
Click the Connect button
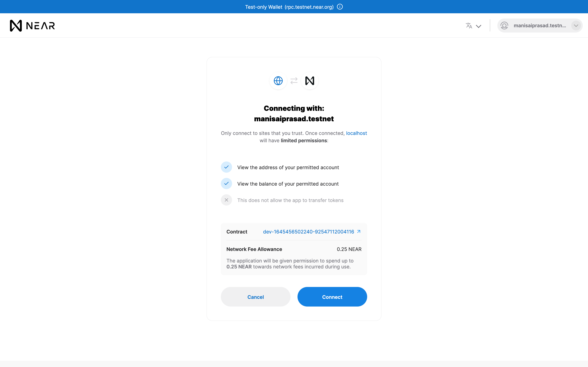click(332, 297)
